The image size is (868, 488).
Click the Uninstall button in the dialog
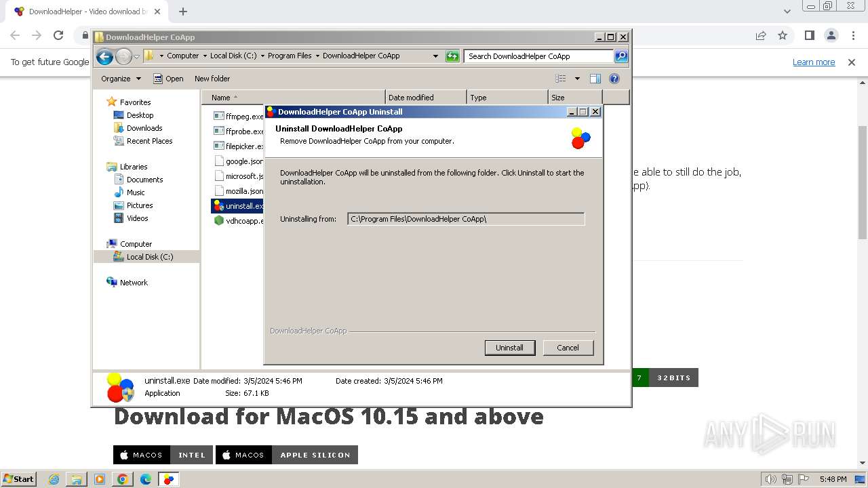pos(509,348)
